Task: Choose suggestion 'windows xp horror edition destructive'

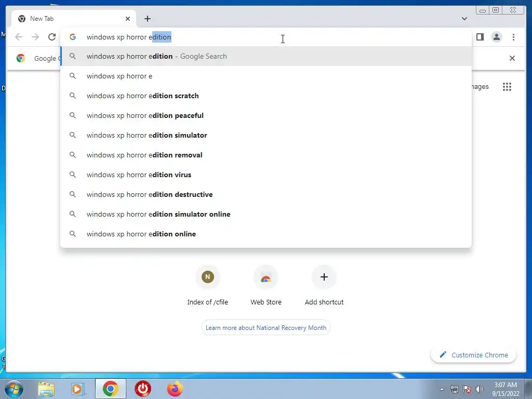Action: point(265,194)
